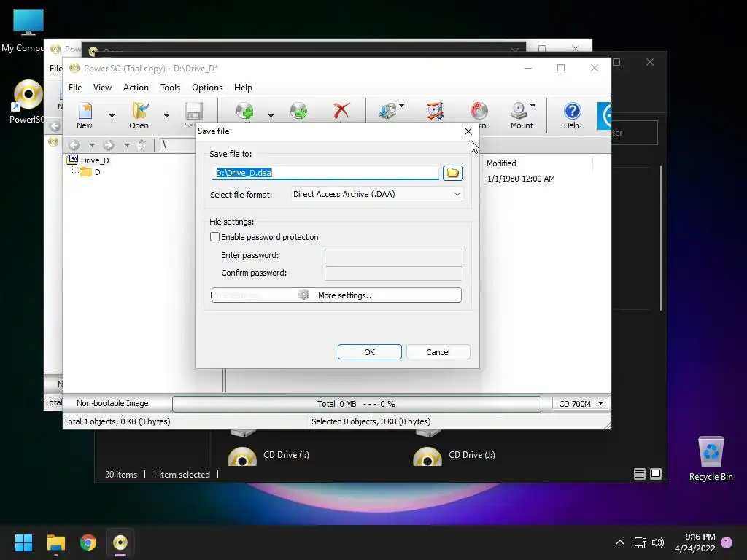Expand the Copy button dropdown arrow
The height and width of the screenshot is (560, 747).
[402, 106]
